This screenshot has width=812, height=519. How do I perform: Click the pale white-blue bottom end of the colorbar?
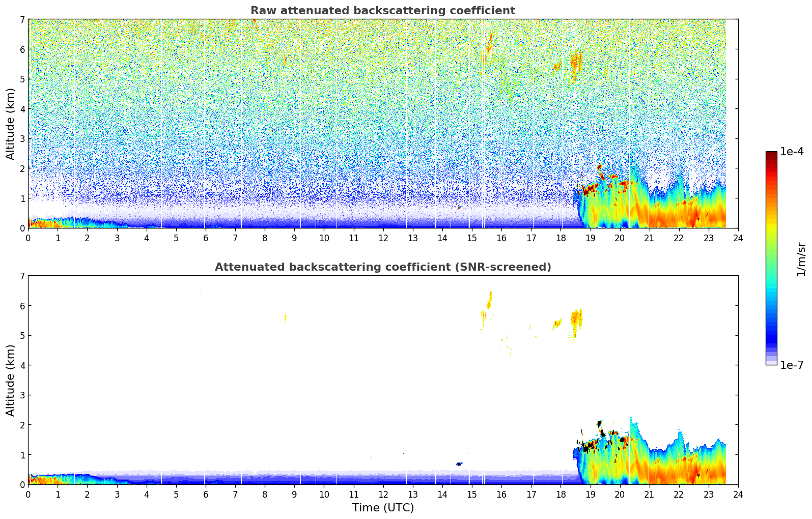(771, 362)
